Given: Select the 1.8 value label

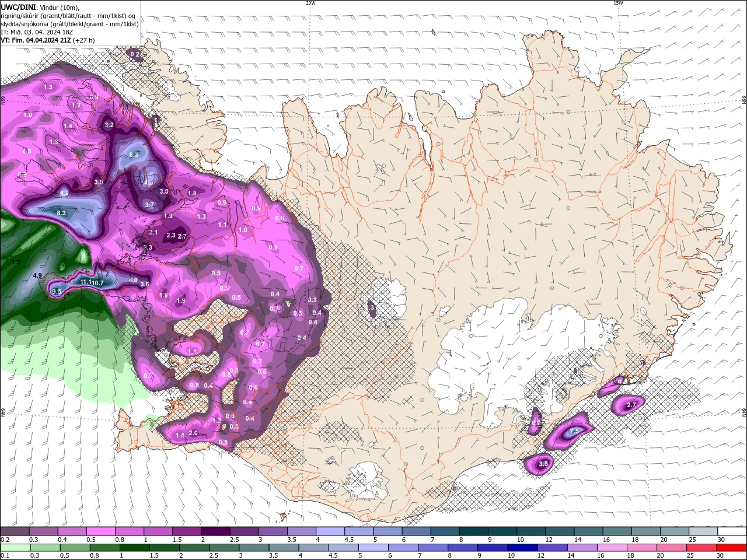Looking at the screenshot, I should [192, 193].
